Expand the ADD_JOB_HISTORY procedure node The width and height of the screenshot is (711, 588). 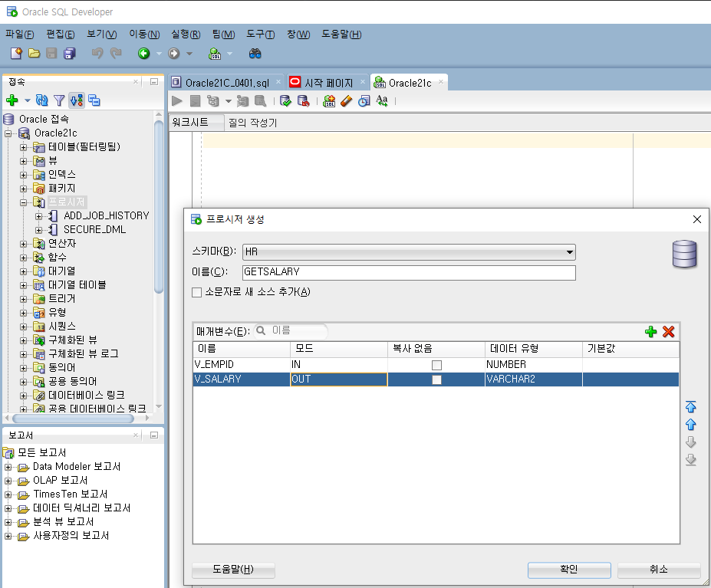(x=39, y=216)
